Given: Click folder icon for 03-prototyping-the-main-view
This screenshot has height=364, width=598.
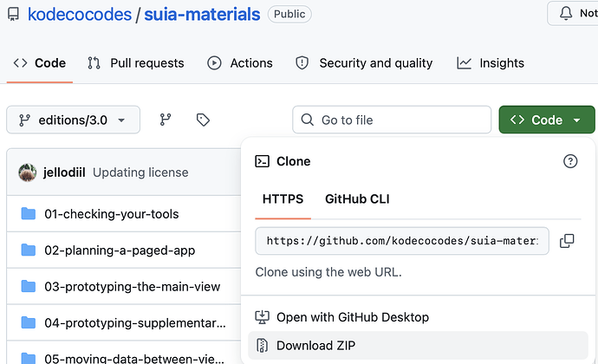Looking at the screenshot, I should 29,286.
